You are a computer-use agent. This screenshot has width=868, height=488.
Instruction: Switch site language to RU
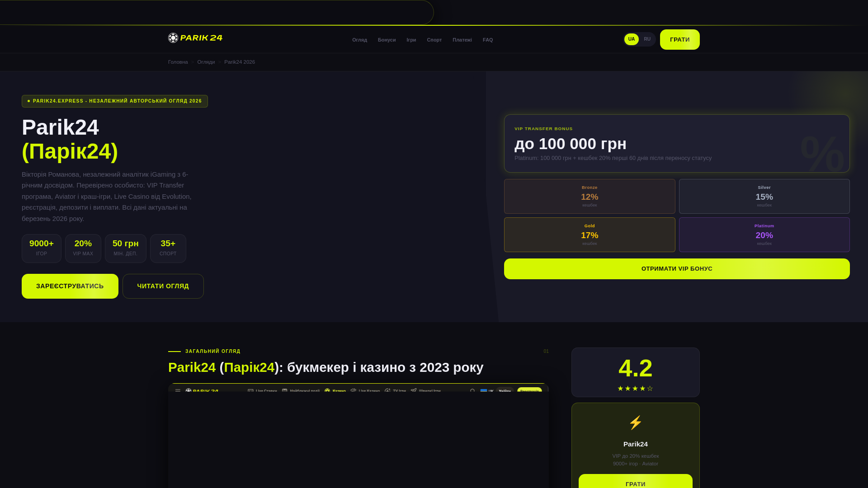pos(647,39)
